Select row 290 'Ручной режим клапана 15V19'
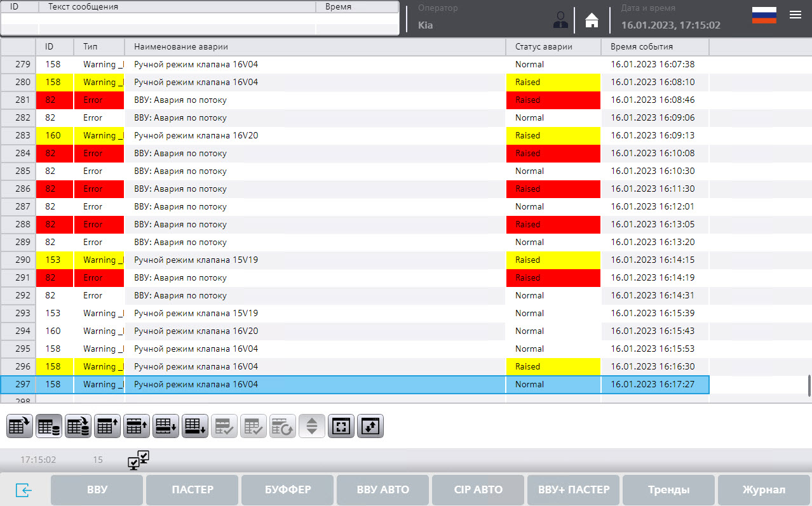This screenshot has width=812, height=506. (x=318, y=260)
